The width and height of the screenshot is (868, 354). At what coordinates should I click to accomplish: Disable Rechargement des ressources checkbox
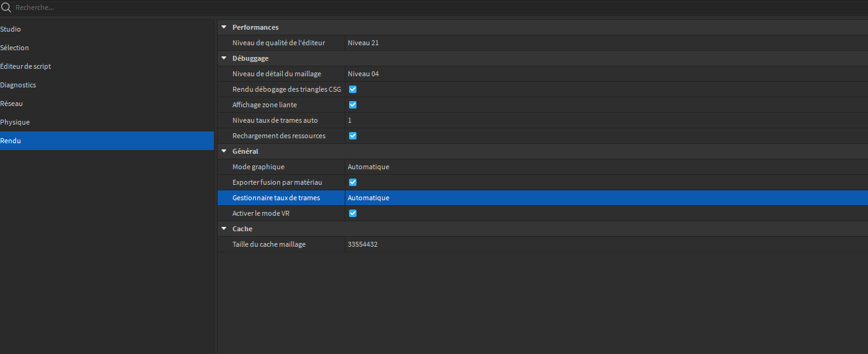353,136
